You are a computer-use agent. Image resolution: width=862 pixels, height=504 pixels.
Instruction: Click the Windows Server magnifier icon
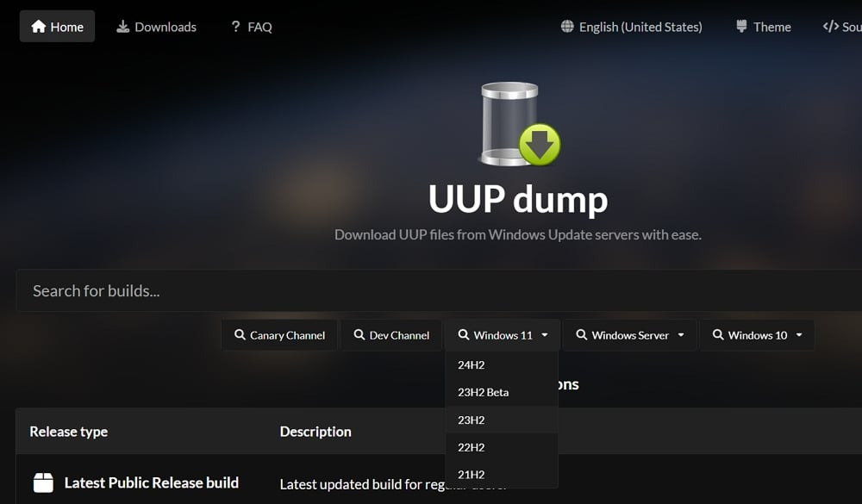[x=581, y=335]
